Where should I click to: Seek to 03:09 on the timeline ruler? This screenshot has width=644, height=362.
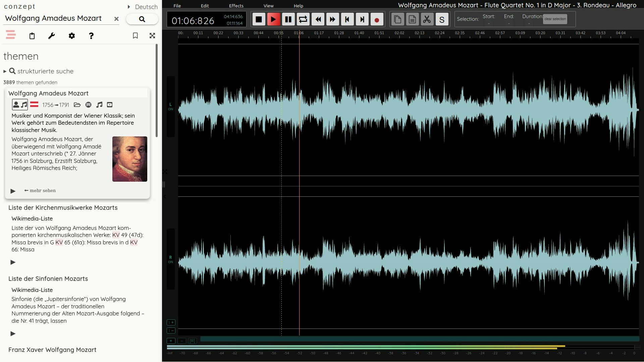(520, 33)
